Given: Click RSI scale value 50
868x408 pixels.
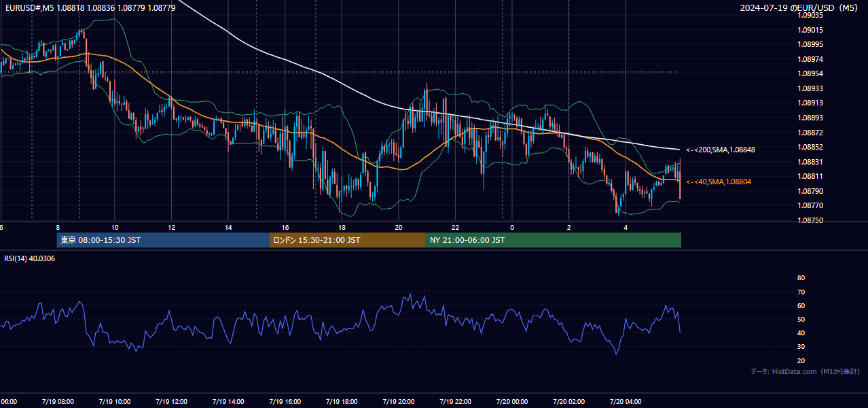Looking at the screenshot, I should (x=801, y=319).
